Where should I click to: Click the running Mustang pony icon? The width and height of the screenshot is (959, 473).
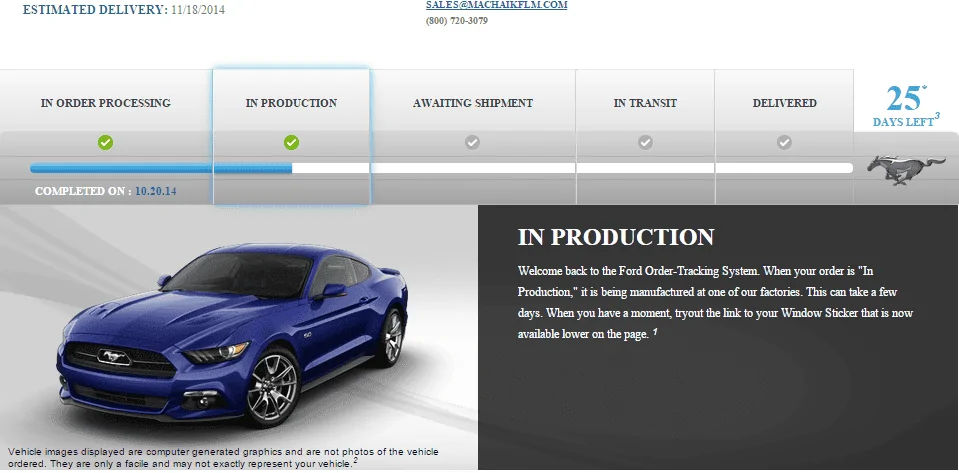click(906, 169)
